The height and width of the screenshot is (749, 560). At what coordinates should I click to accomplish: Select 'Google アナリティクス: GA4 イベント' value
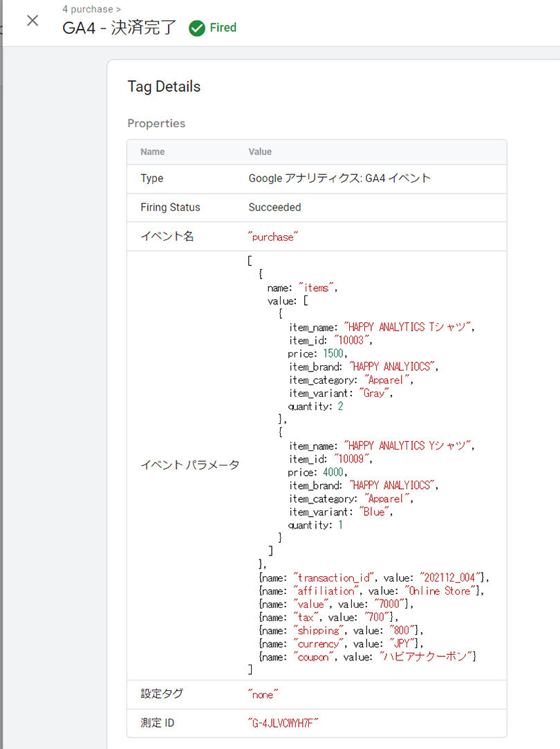coord(339,178)
